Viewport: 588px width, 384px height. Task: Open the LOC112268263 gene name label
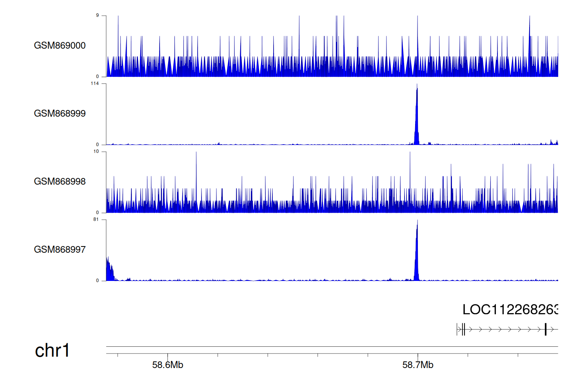tap(510, 310)
